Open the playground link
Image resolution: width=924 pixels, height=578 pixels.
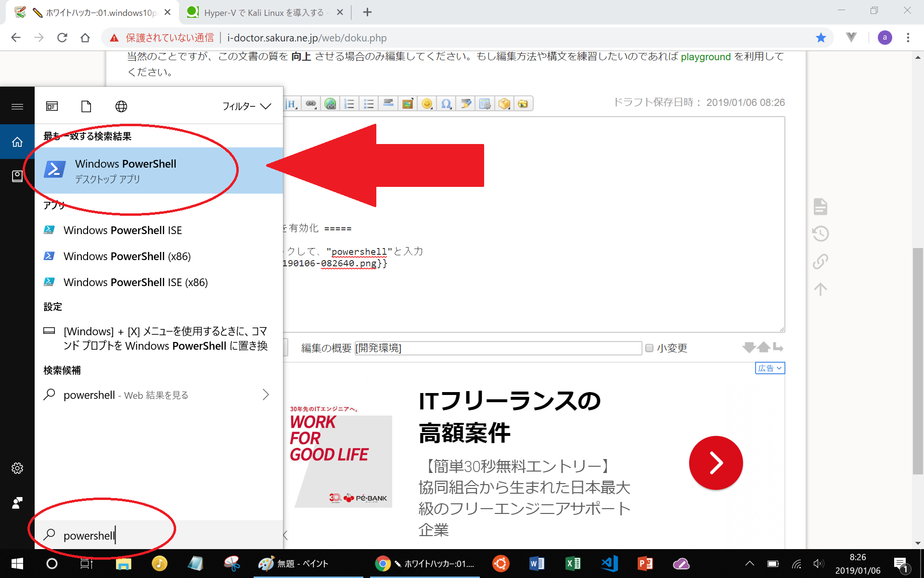click(706, 57)
